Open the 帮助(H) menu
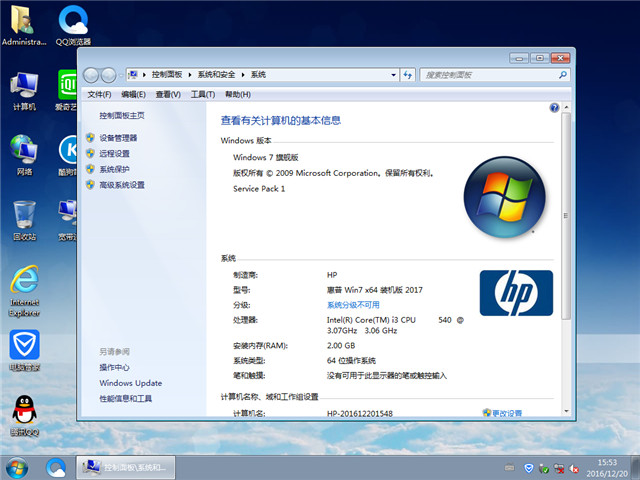Image resolution: width=640 pixels, height=480 pixels. (238, 95)
